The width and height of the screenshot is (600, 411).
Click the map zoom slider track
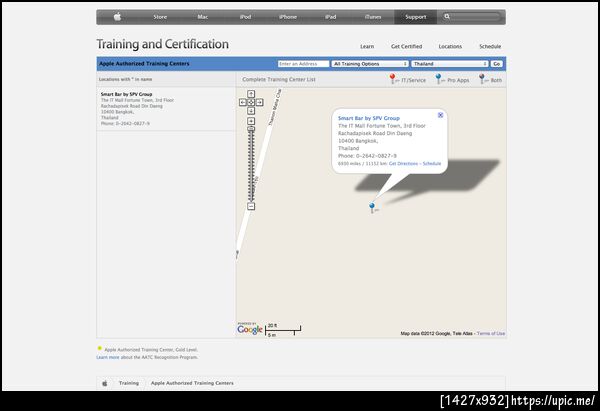coord(251,165)
